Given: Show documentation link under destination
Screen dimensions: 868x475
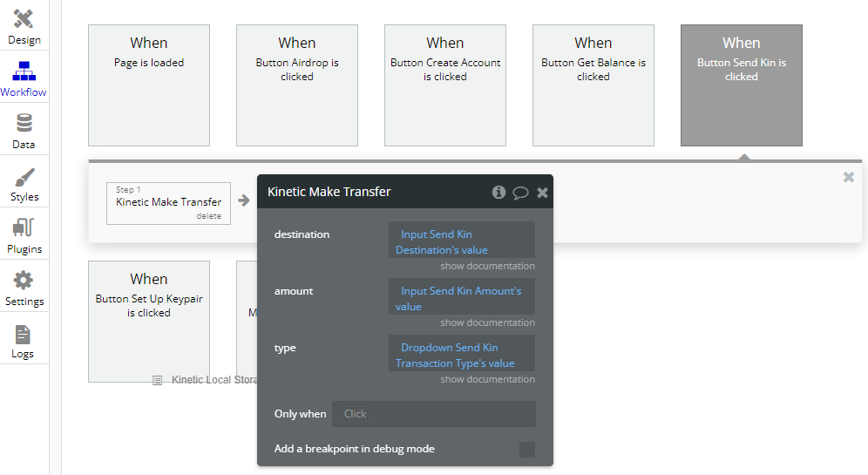Looking at the screenshot, I should 487,266.
